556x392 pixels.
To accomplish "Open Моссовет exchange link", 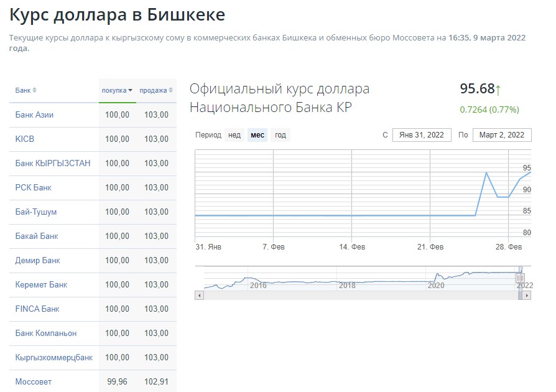I will [x=34, y=381].
